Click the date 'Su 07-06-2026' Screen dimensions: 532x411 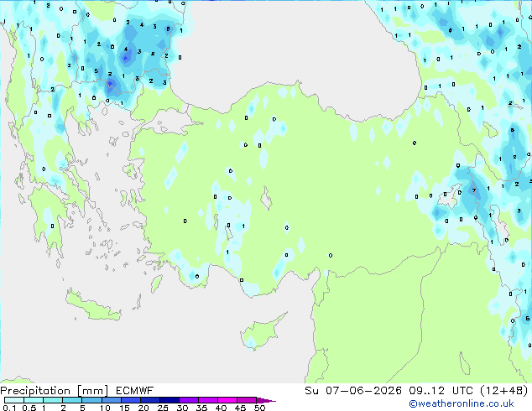point(353,391)
